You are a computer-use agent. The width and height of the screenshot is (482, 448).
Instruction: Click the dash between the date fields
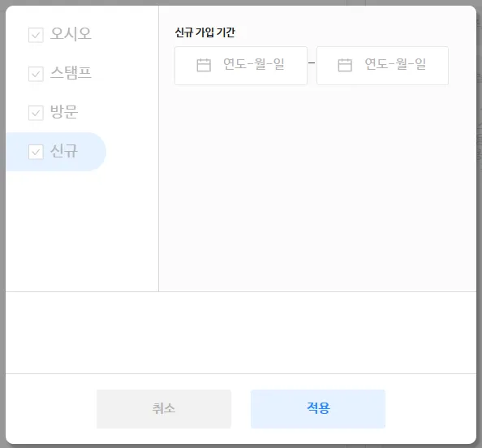point(312,63)
